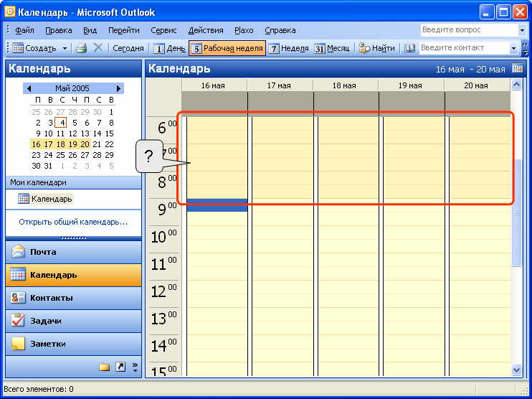Select date 27 of May in mini calendar
This screenshot has width=532, height=399.
click(x=85, y=155)
